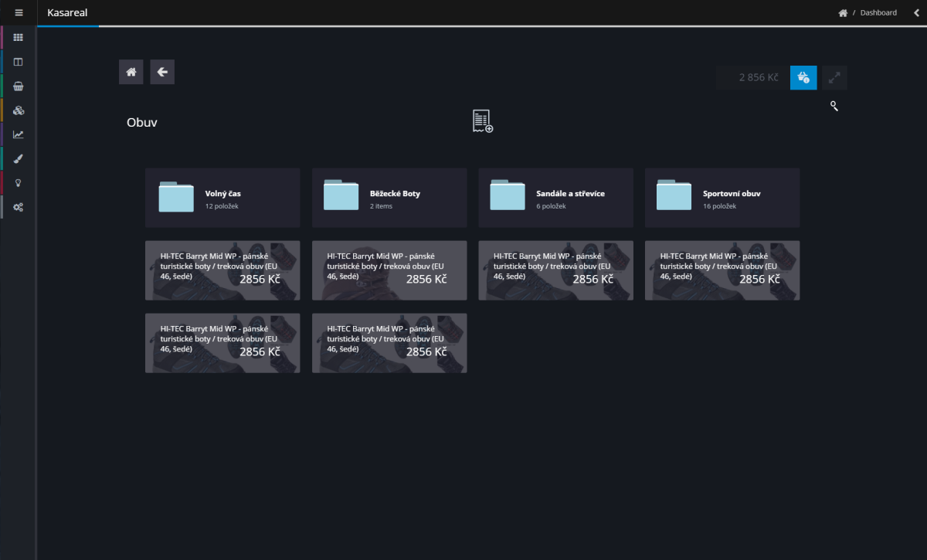Toggle fullscreen with the expand arrows button
Screen dimensions: 927x560
click(834, 77)
